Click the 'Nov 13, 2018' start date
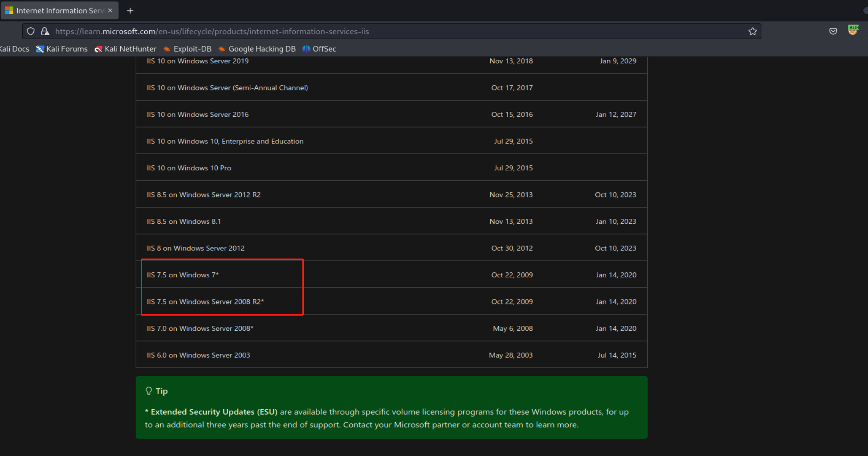 (511, 61)
